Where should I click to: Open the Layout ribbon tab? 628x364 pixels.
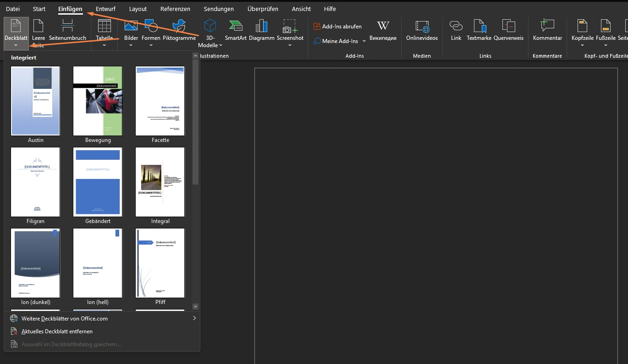138,9
